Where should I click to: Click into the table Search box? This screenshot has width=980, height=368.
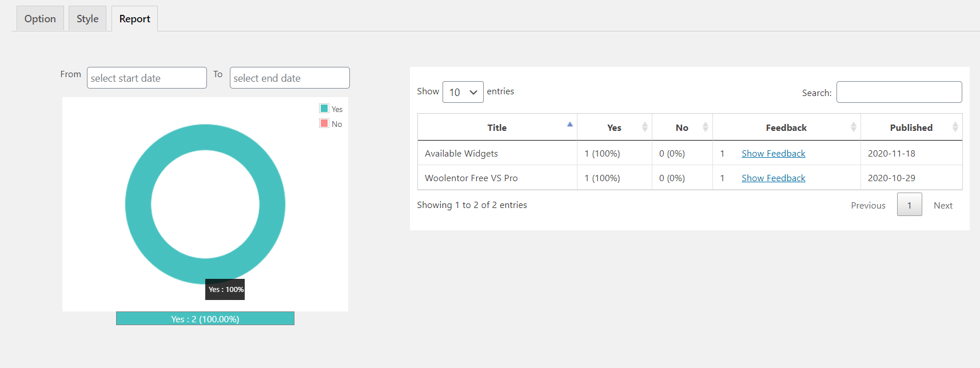[x=899, y=92]
